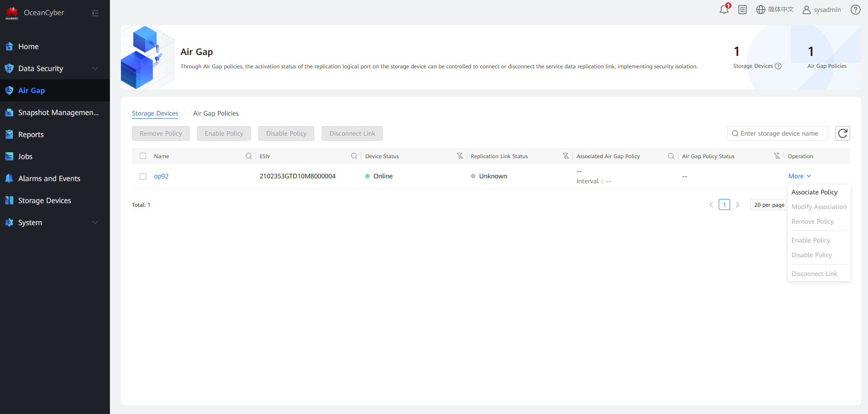
Task: Open the task list icon in header
Action: pyautogui.click(x=742, y=10)
